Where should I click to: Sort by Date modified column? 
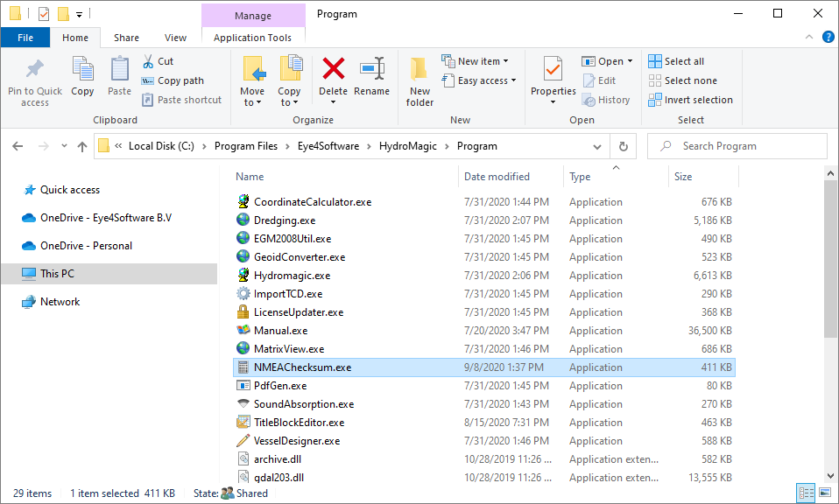[497, 177]
